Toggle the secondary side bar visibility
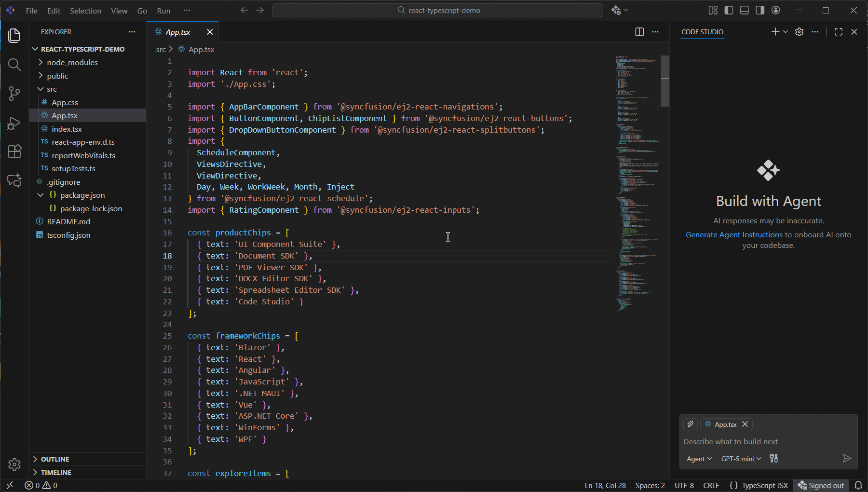 coord(760,10)
